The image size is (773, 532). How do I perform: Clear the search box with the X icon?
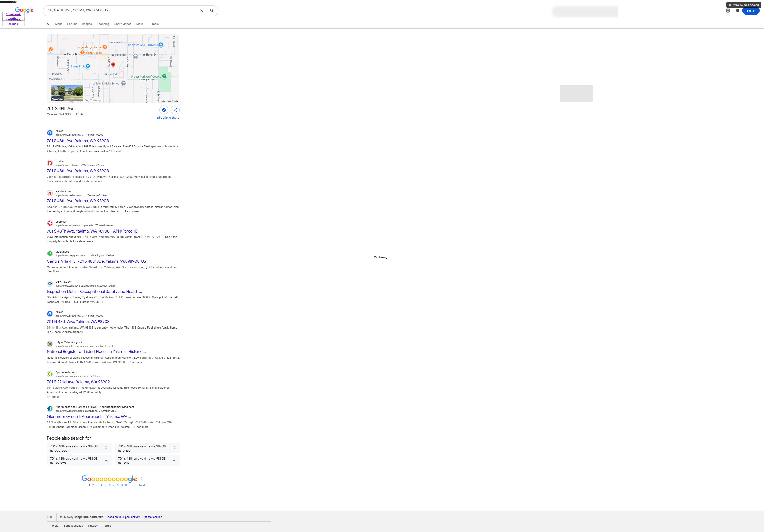pos(202,11)
